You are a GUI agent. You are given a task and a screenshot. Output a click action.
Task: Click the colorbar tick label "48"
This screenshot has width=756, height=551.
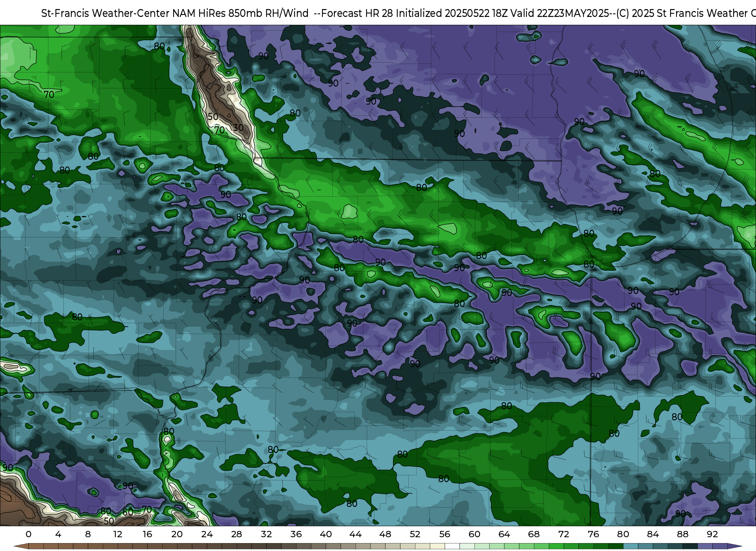tap(385, 534)
